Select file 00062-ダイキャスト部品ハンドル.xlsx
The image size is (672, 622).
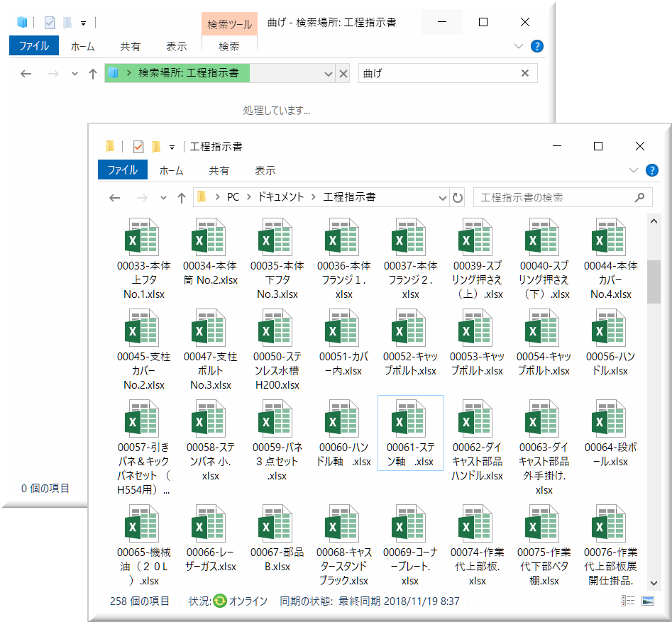[x=477, y=440]
